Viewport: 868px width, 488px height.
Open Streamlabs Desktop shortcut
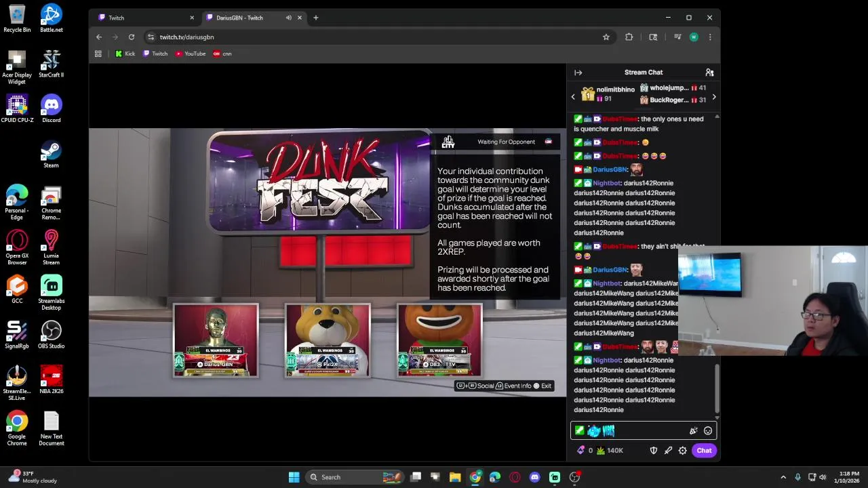click(52, 293)
